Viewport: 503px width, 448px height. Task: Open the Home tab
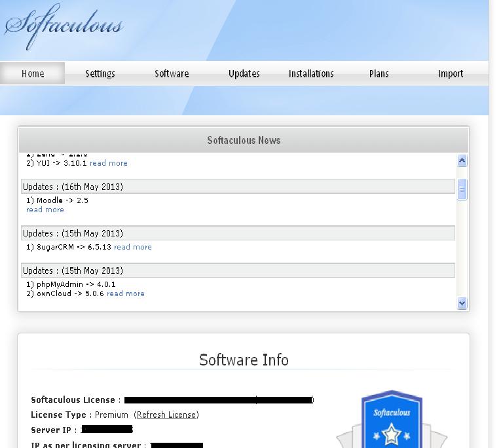tap(32, 73)
